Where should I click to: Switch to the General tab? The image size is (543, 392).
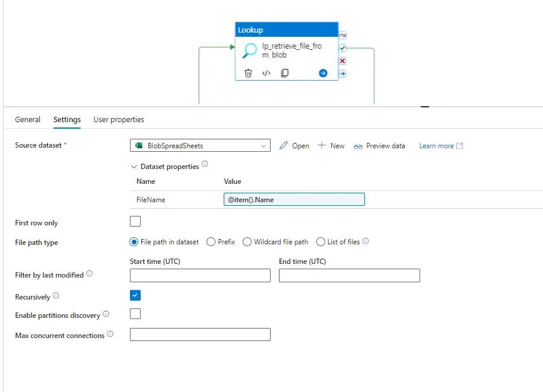(x=28, y=119)
